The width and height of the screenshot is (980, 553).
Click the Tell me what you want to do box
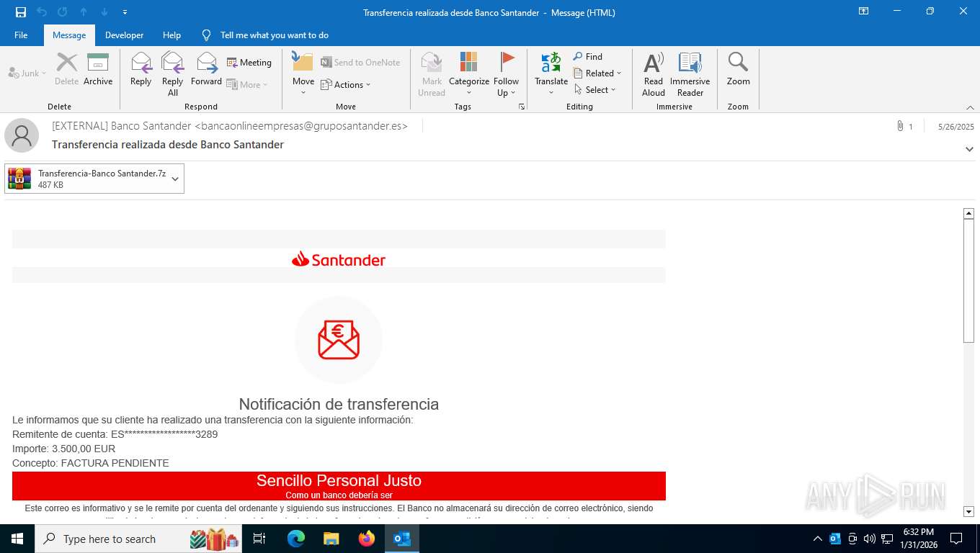(x=274, y=35)
